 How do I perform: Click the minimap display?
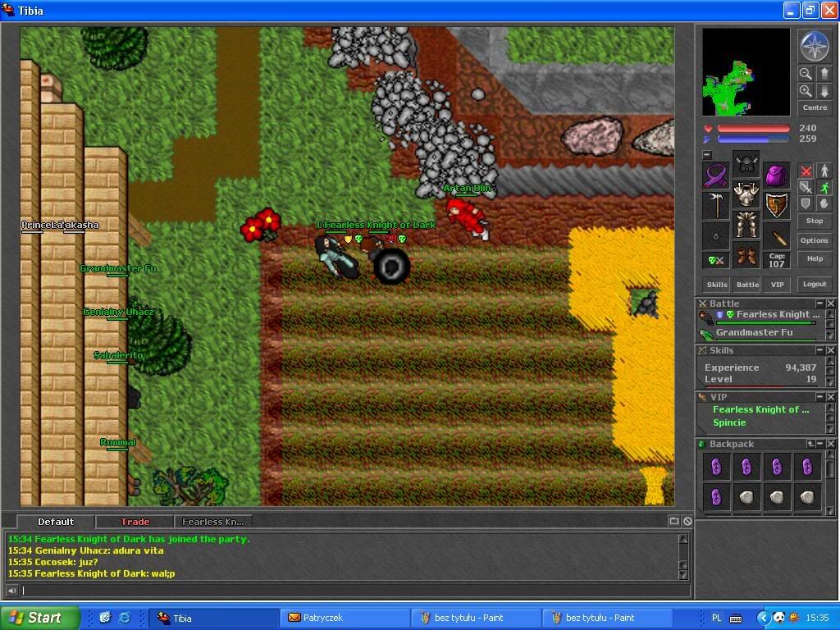pyautogui.click(x=746, y=72)
